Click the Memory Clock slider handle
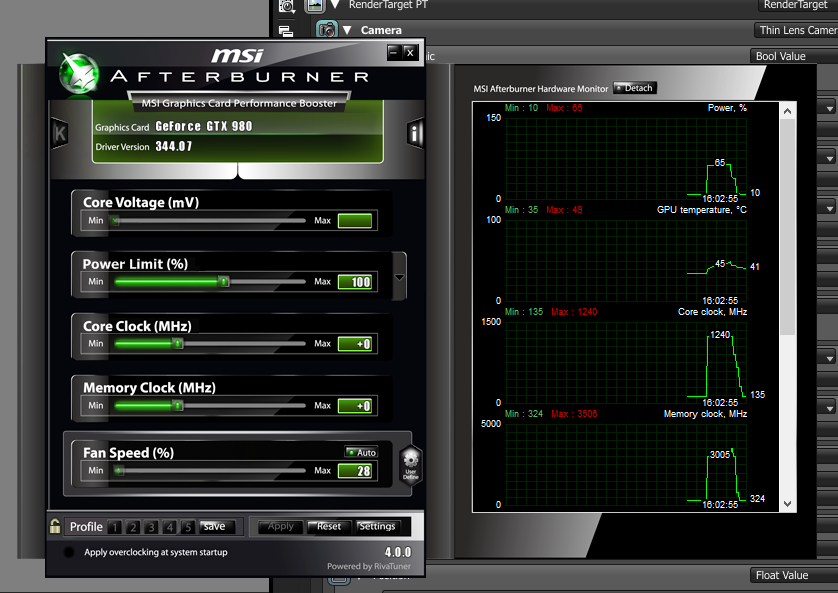The image size is (838, 593). [x=179, y=405]
